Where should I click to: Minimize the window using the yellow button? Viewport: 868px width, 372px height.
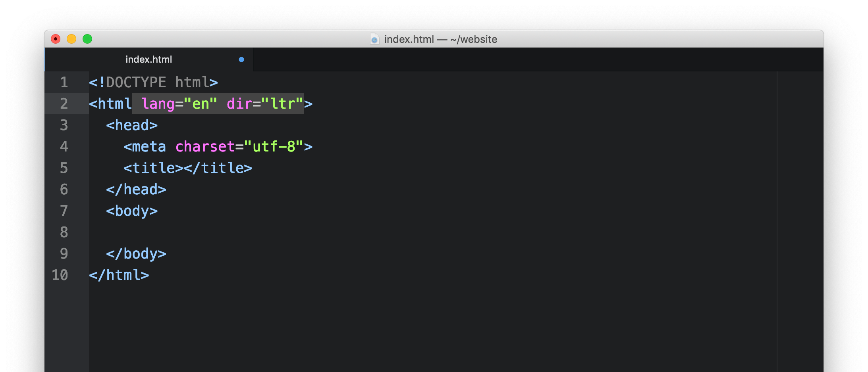point(71,39)
